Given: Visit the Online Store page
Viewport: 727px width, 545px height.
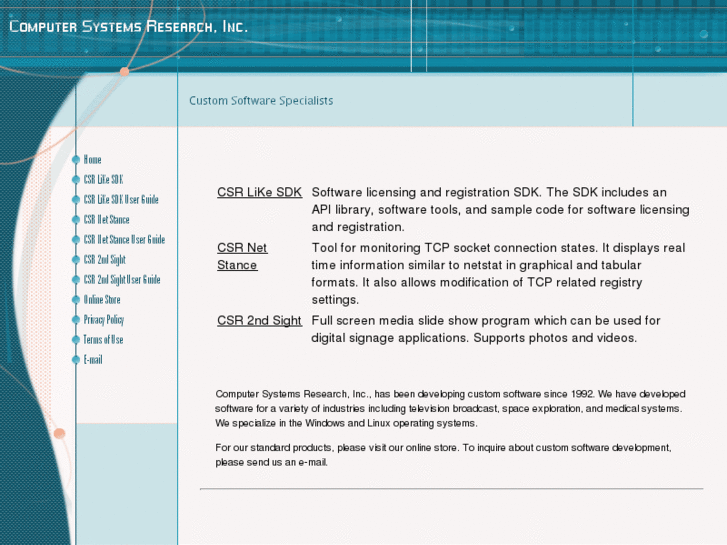Looking at the screenshot, I should click(102, 300).
